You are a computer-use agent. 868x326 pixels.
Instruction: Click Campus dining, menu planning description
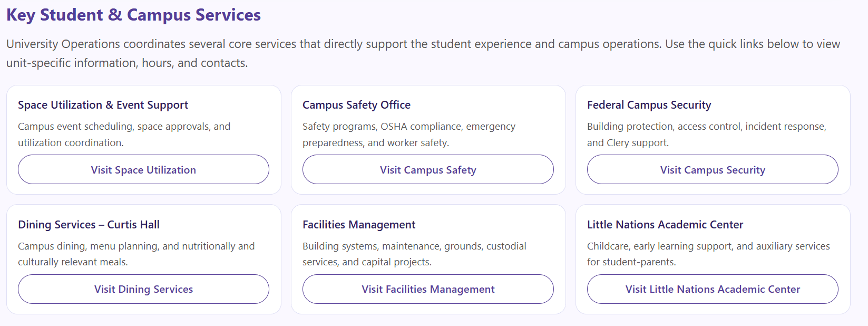(136, 254)
